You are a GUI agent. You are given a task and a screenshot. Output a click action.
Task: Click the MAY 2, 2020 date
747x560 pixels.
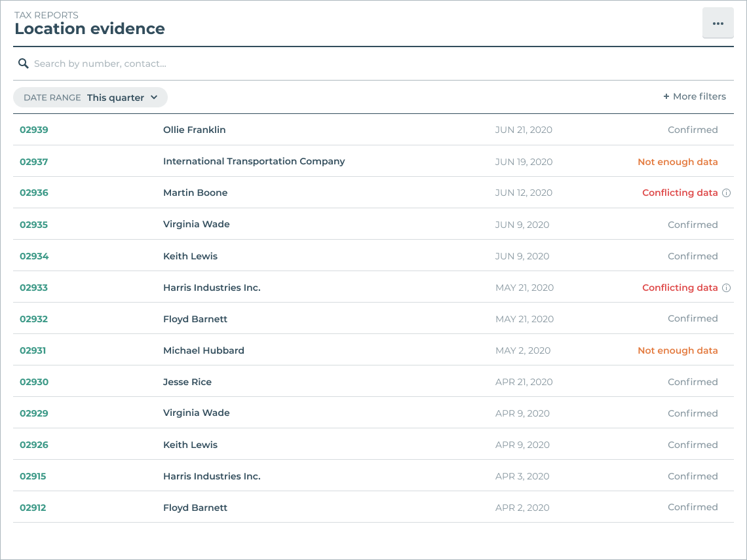[x=523, y=350]
